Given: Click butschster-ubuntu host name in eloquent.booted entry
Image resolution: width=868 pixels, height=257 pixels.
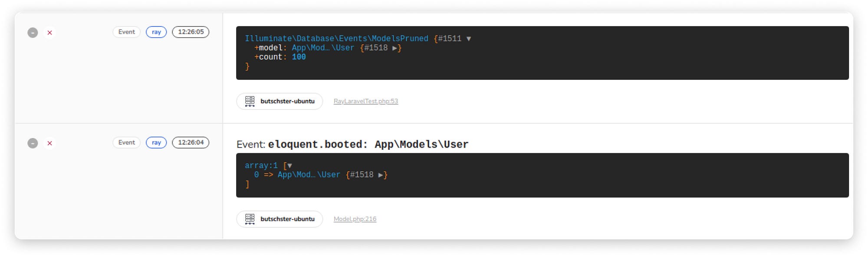Looking at the screenshot, I should click(x=287, y=219).
